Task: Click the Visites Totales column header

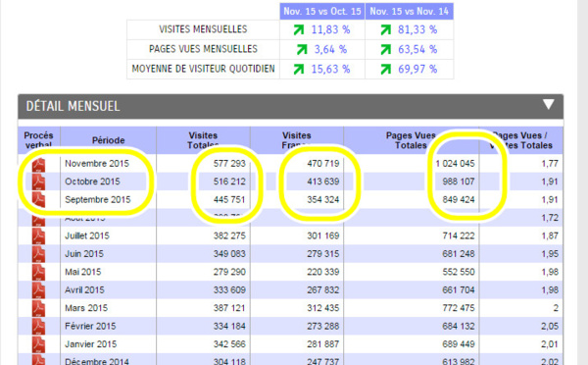Action: [203, 140]
